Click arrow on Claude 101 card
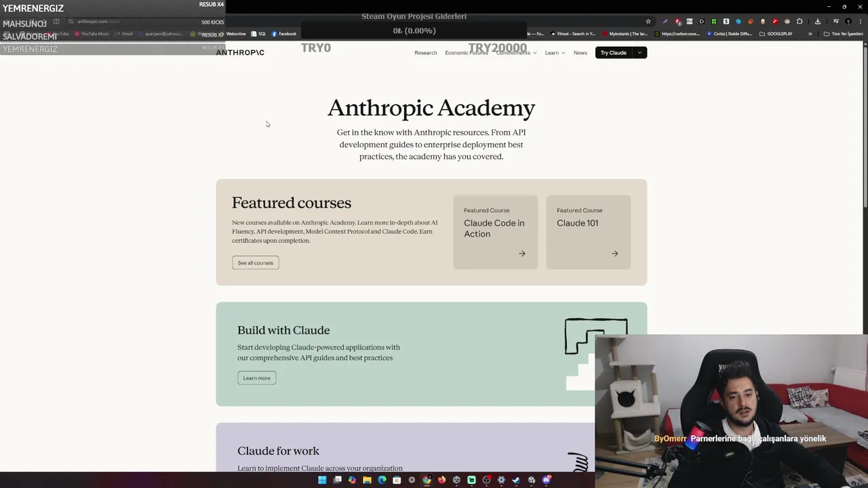 coord(615,253)
